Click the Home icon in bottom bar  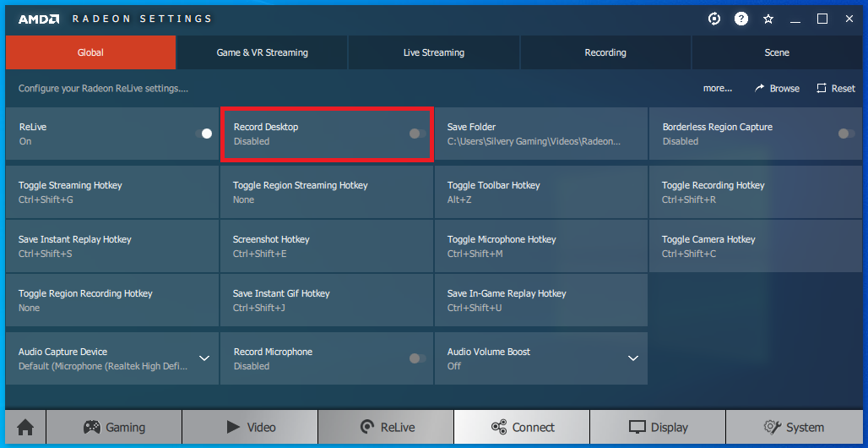point(25,427)
